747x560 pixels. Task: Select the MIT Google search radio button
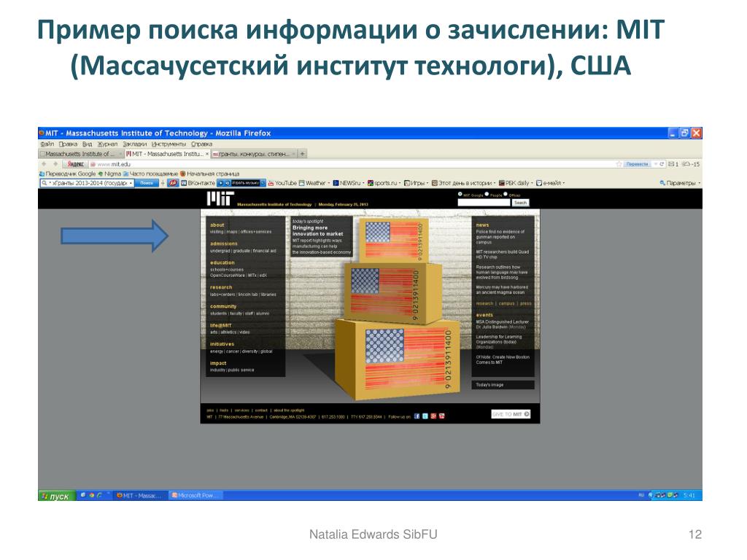pyautogui.click(x=460, y=194)
